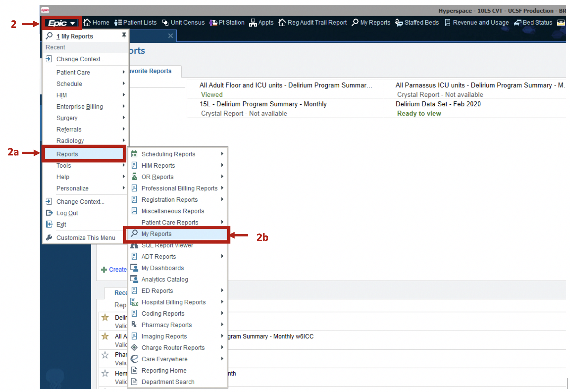Open Unit Census in the toolbar
The image size is (570, 392).
[x=184, y=23]
